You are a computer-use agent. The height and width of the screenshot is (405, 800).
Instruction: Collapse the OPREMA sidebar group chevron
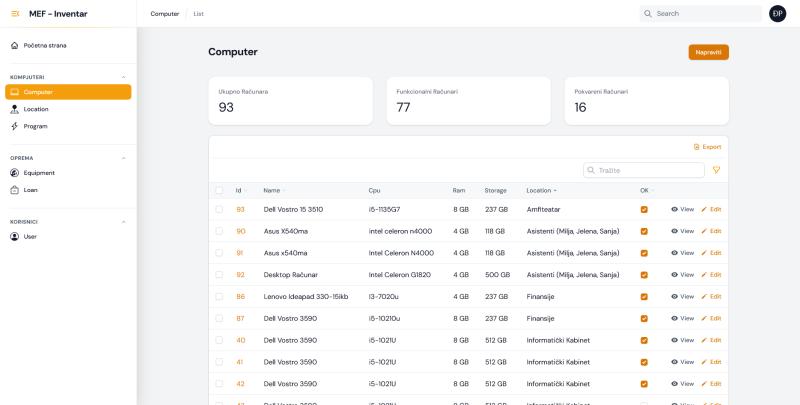click(123, 158)
